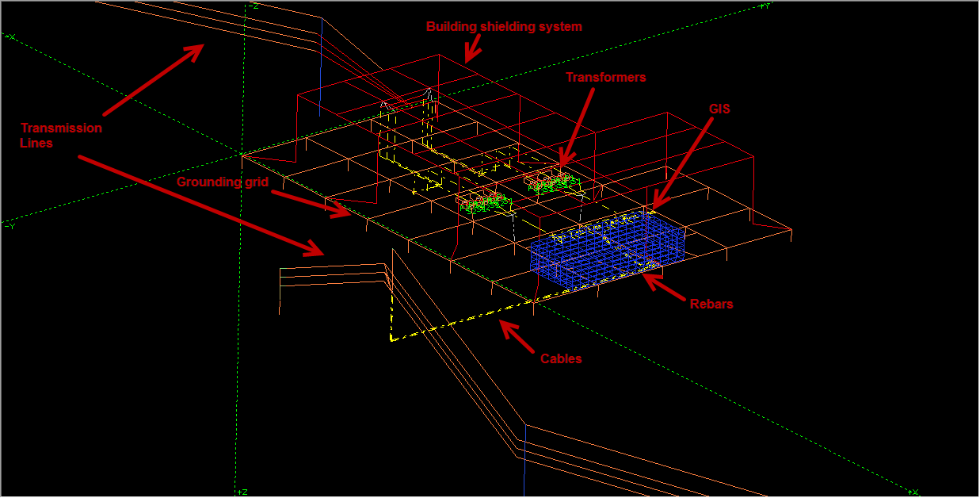The height and width of the screenshot is (498, 980).
Task: Select the "Grounding grid" label
Action: (223, 182)
